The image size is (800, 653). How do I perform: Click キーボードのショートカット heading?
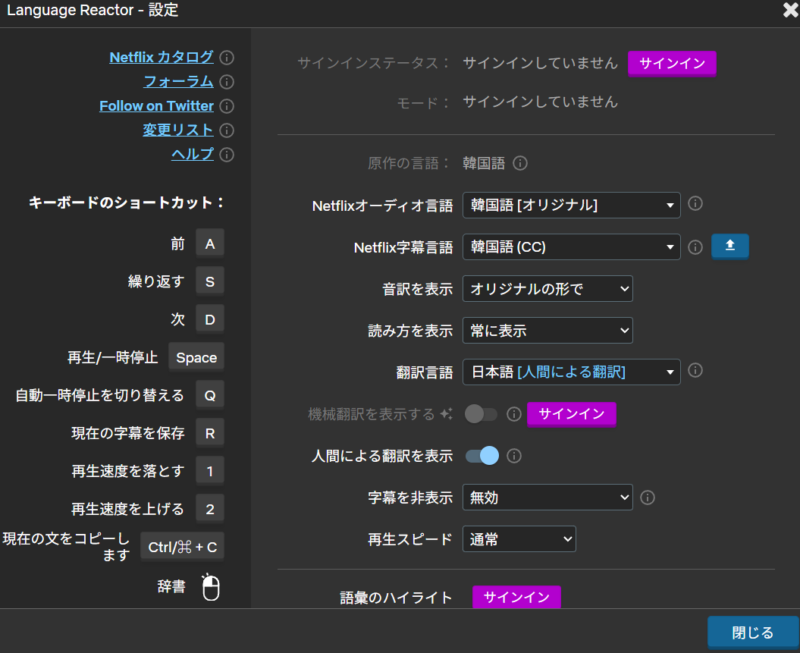pos(126,203)
